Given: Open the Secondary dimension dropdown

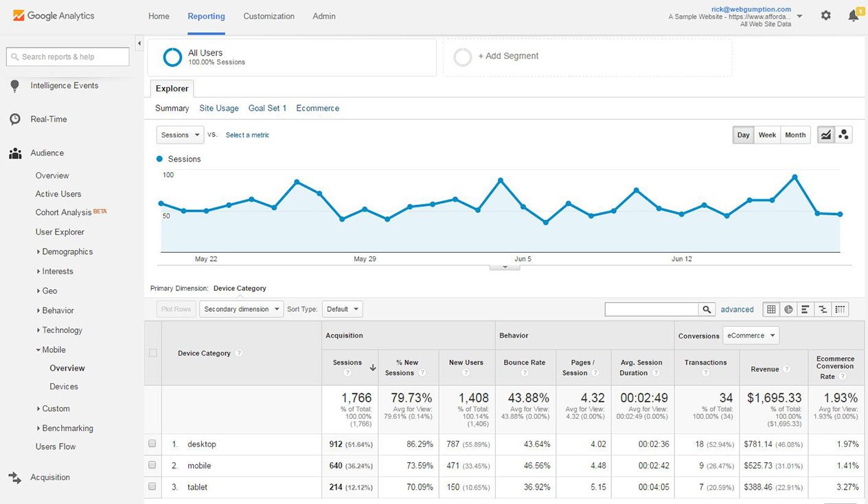Looking at the screenshot, I should pyautogui.click(x=241, y=309).
